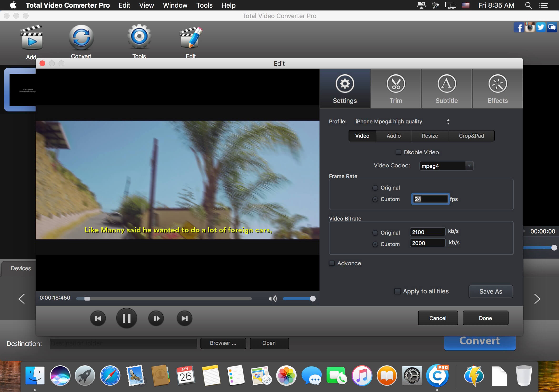
Task: Click the Custom bitrate input field
Action: pyautogui.click(x=426, y=242)
